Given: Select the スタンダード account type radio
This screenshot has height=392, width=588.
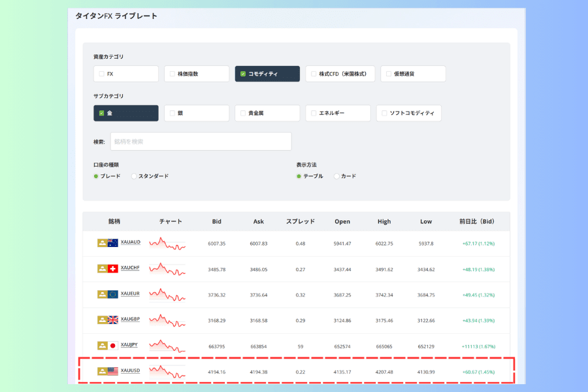Looking at the screenshot, I should 134,176.
